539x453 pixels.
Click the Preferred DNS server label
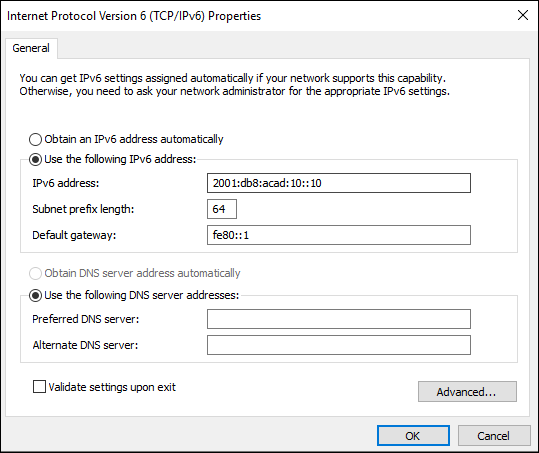tap(86, 319)
